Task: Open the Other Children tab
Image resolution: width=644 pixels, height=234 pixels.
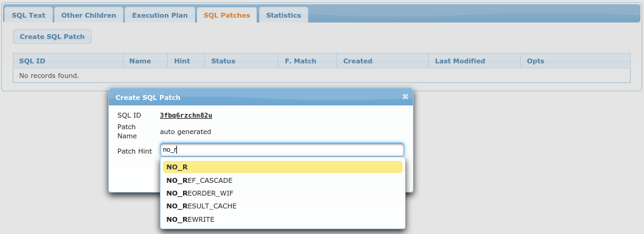Action: point(89,15)
